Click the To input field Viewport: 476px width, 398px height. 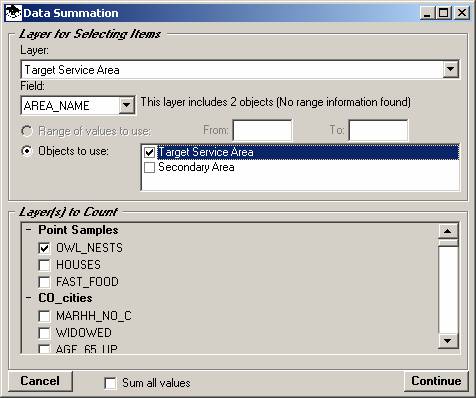pyautogui.click(x=378, y=130)
